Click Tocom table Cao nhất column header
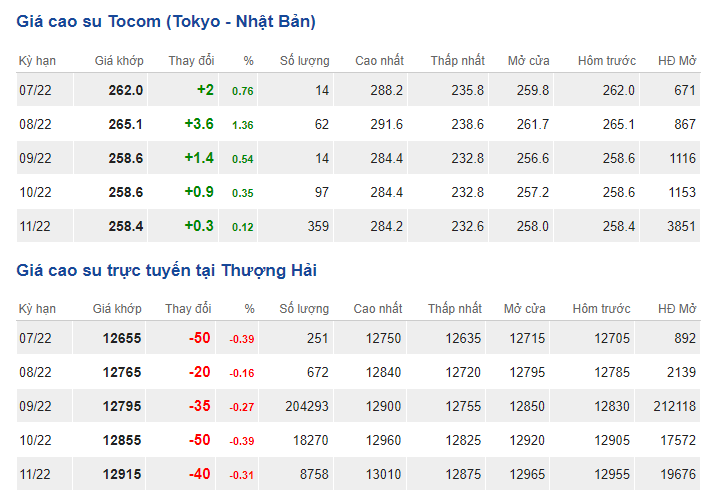This screenshot has height=500, width=710. coord(379,61)
